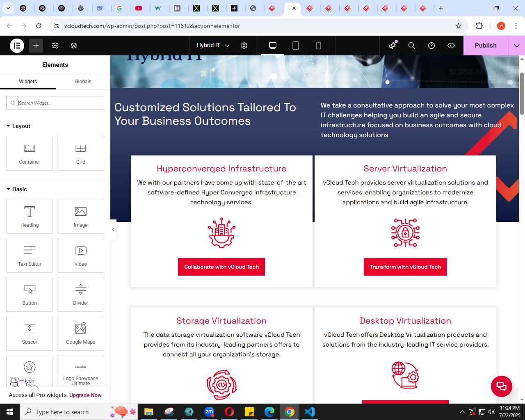This screenshot has width=525, height=420.
Task: Click Transform with vCloud Tech button
Action: (x=405, y=267)
